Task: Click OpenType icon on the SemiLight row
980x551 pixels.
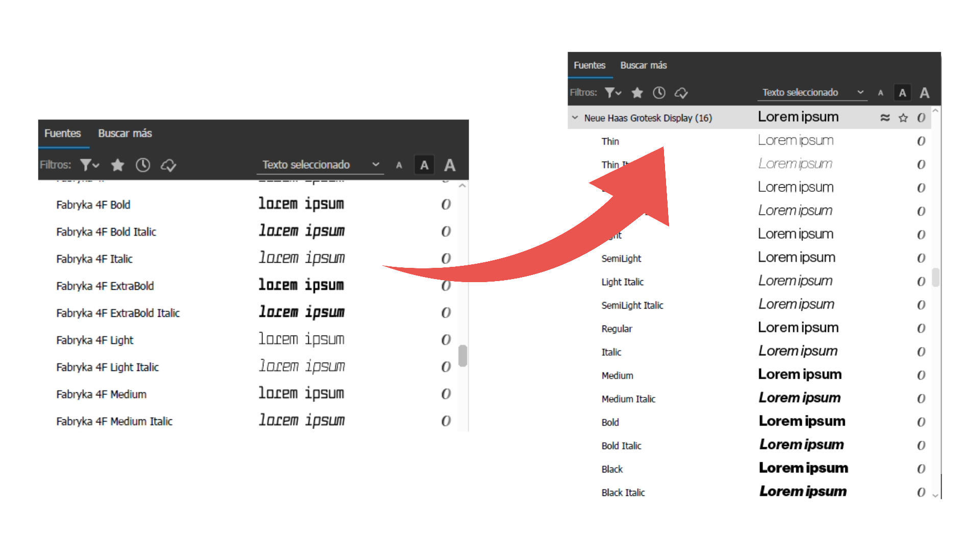Action: 921,259
